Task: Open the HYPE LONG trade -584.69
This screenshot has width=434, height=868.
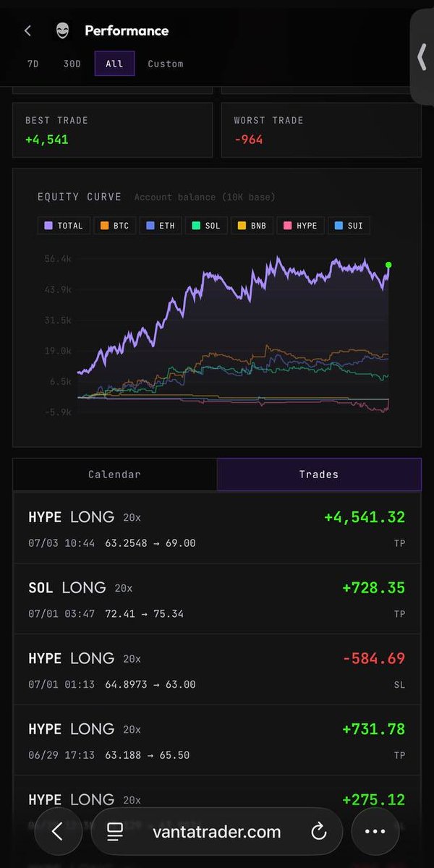Action: pyautogui.click(x=217, y=670)
